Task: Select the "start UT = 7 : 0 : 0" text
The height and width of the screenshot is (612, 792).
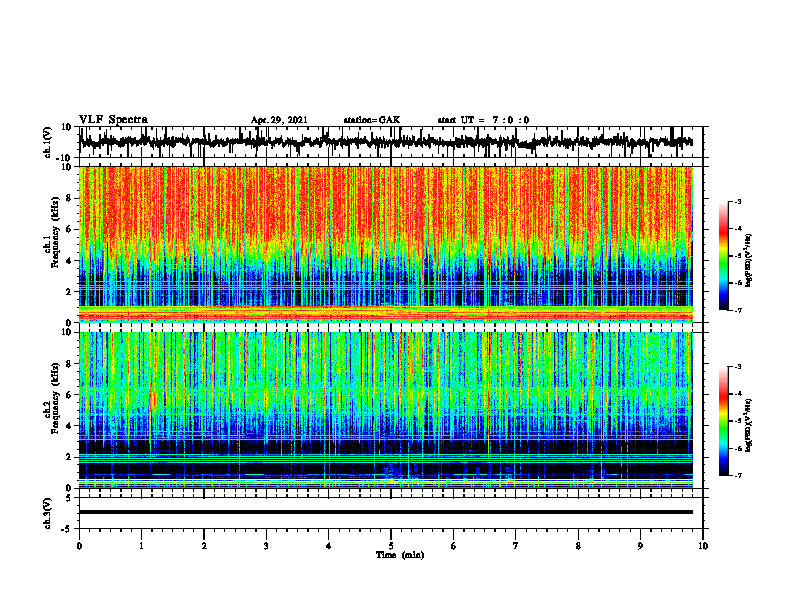Action: tap(483, 120)
